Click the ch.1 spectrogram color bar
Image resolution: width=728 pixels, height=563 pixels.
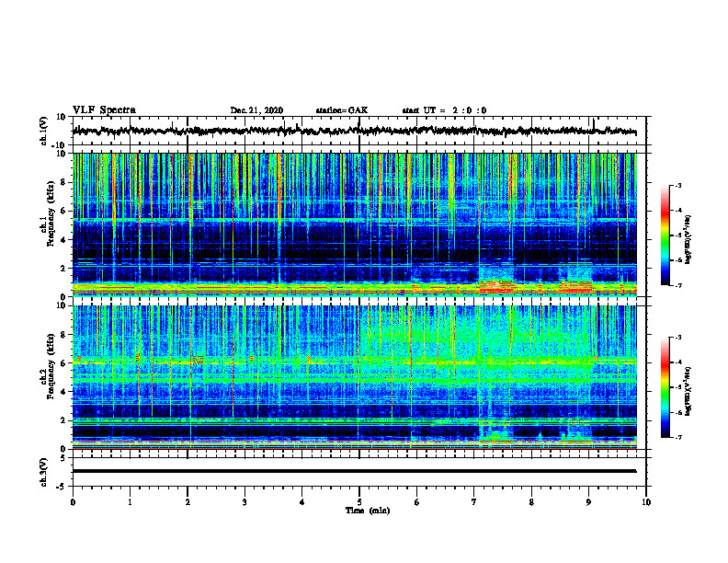(665, 236)
